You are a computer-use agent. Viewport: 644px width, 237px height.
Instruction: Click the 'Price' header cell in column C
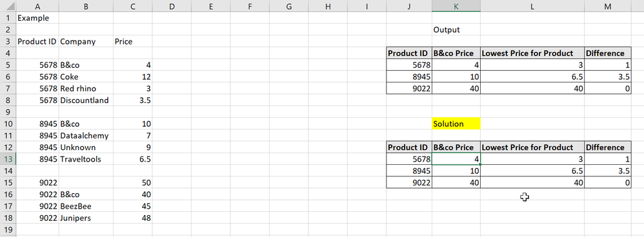pos(133,41)
